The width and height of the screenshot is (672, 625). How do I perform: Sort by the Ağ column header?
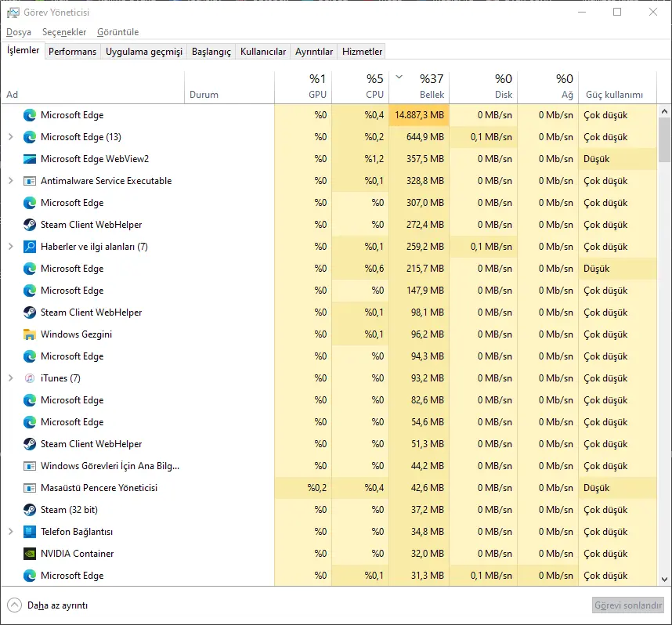coord(548,87)
